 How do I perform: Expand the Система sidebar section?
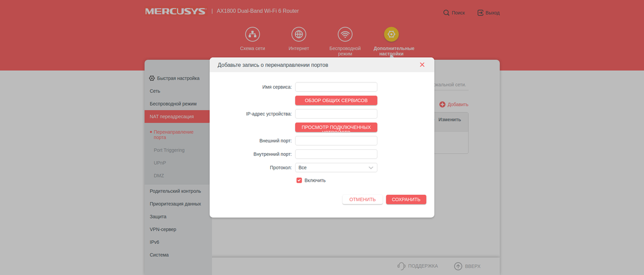159,255
